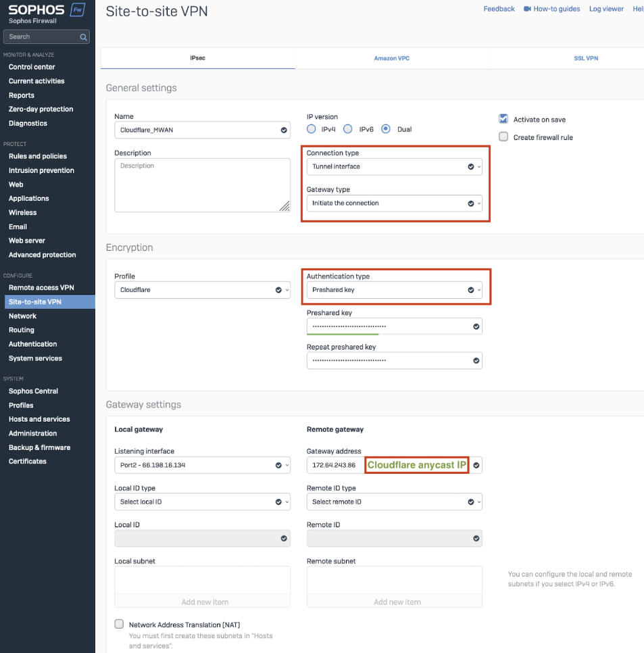Open the Gateway type dropdown

click(x=394, y=203)
